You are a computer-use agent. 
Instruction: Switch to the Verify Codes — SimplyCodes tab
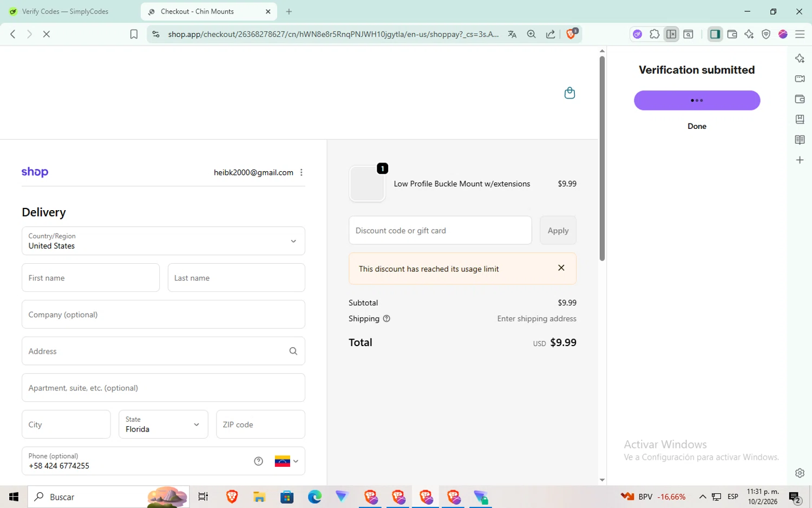click(66, 11)
